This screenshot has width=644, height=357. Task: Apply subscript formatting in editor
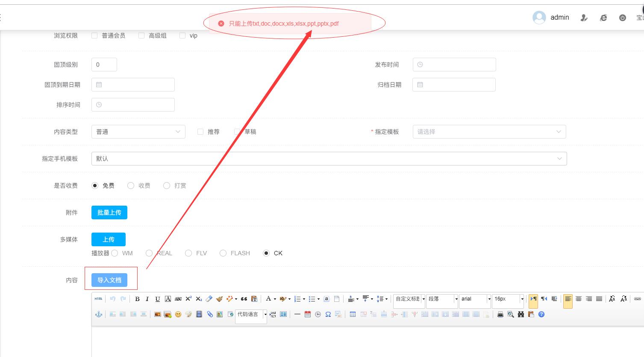click(x=199, y=299)
